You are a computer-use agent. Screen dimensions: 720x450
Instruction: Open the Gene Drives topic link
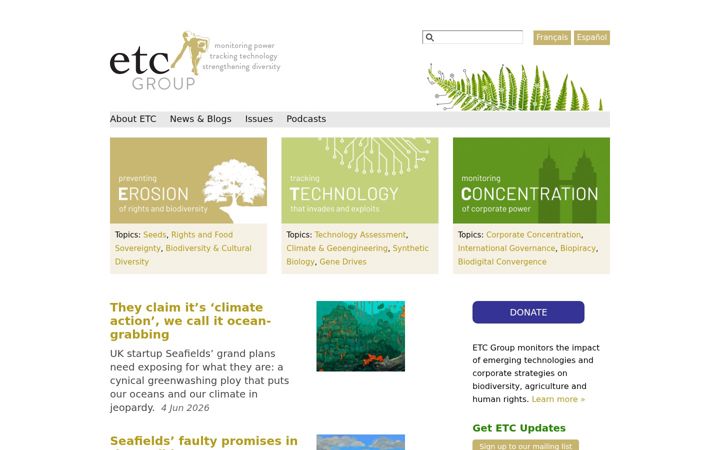pos(343,262)
